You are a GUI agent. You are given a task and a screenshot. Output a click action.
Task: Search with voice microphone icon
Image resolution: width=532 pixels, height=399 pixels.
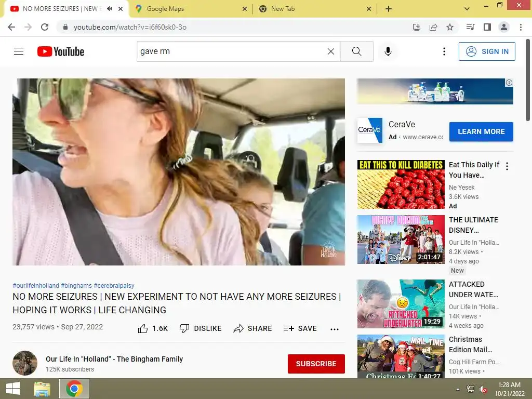388,51
